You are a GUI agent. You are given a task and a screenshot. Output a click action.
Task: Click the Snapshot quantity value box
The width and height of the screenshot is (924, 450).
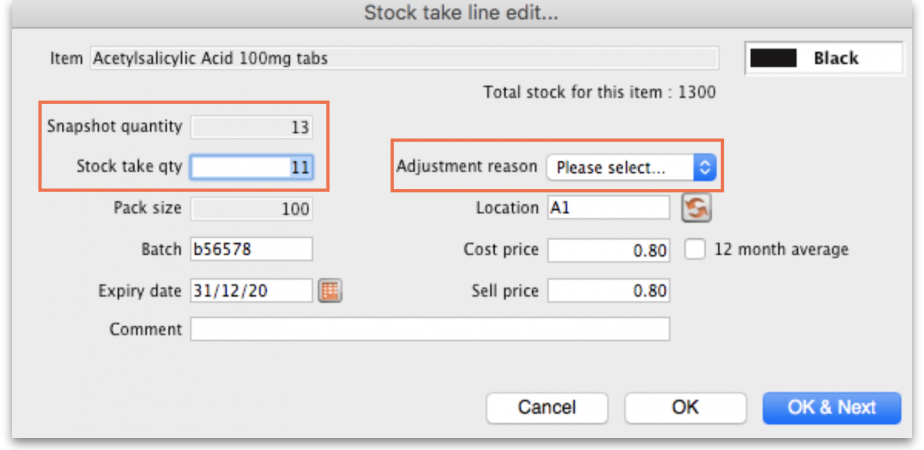(x=252, y=127)
